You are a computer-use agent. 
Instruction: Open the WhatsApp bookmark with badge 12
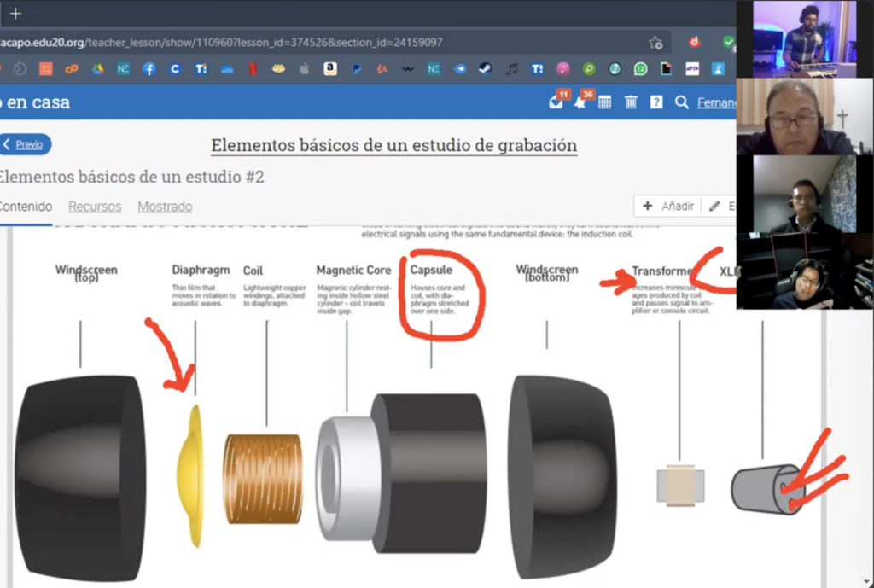click(640, 69)
